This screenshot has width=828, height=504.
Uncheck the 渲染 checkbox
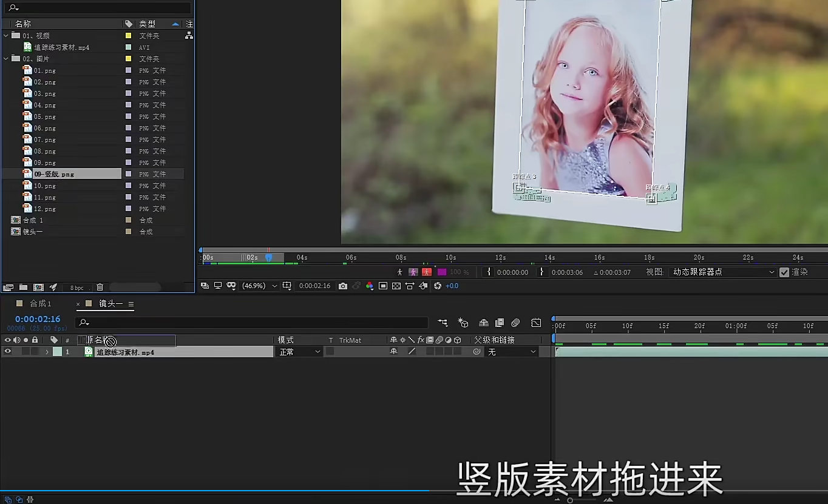[784, 272]
